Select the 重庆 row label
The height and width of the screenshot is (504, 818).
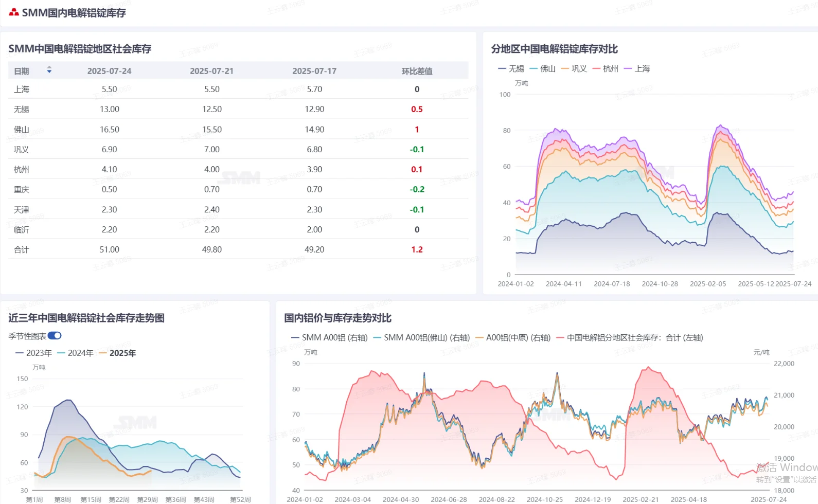(x=22, y=189)
